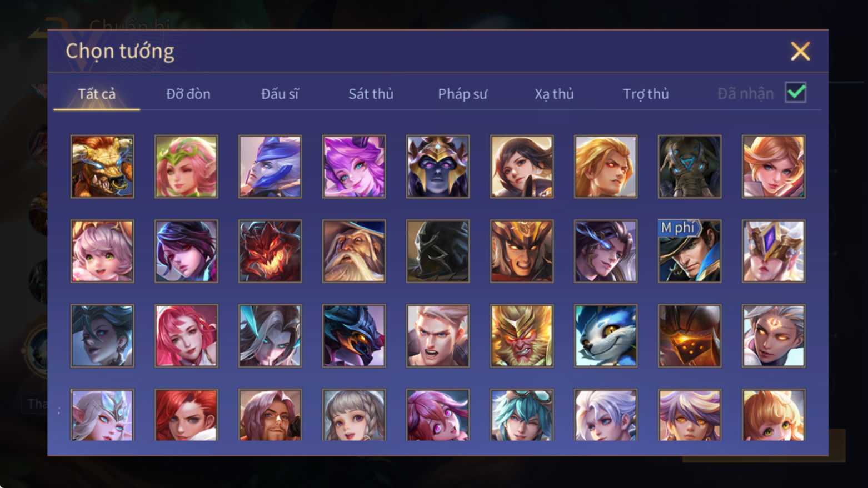Switch to the Đỡ đòn tab
The image size is (868, 488).
click(188, 94)
